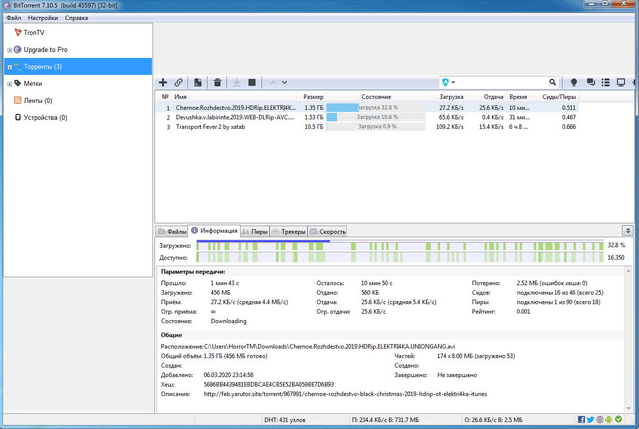
Task: Click inside the toolbar search field
Action: pyautogui.click(x=500, y=82)
